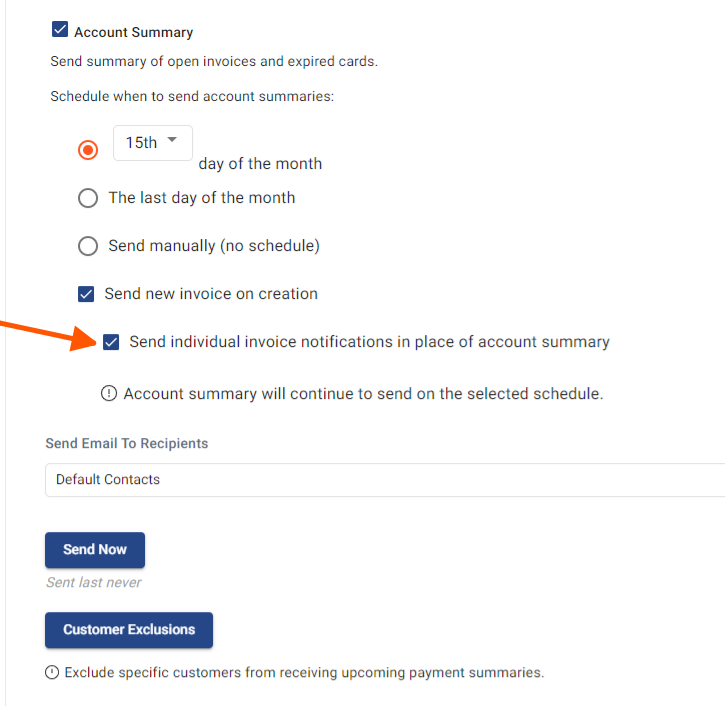Screen dimensions: 725x706
Task: Click the Send Now button
Action: 95,550
